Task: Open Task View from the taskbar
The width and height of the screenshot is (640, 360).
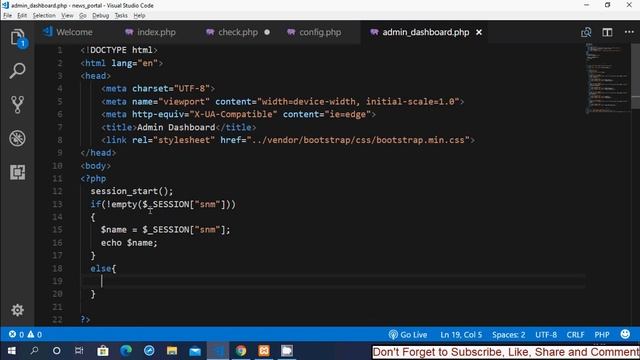Action: click(x=79, y=351)
